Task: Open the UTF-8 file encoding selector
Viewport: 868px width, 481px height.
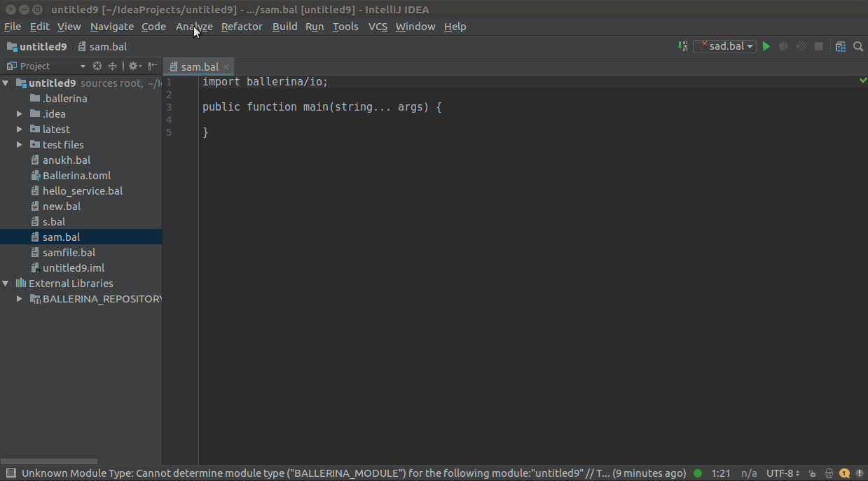Action: pos(783,473)
